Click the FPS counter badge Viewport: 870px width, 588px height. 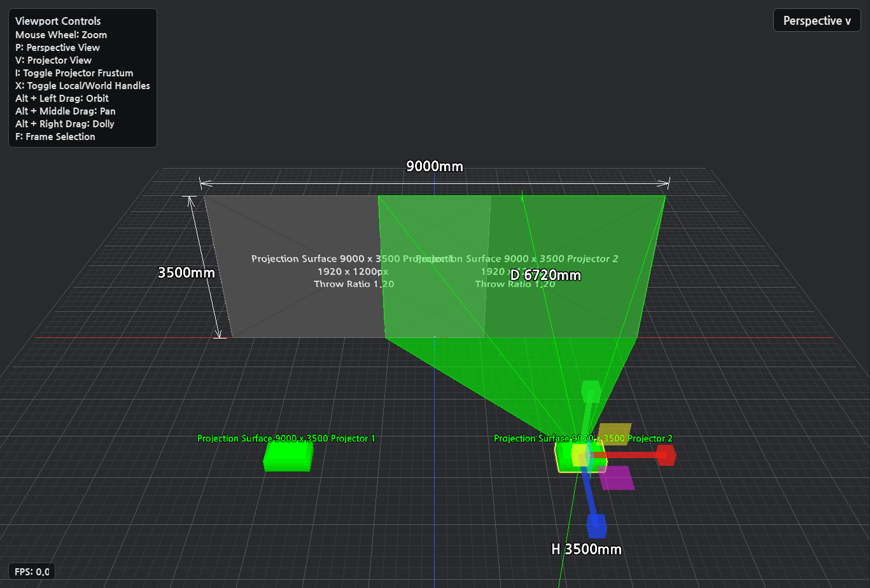[32, 571]
